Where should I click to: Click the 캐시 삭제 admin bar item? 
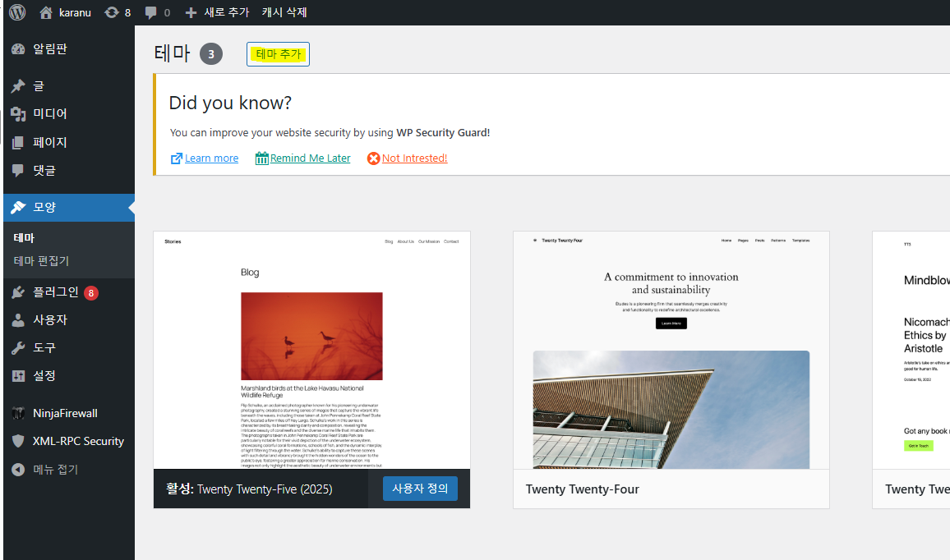tap(284, 12)
